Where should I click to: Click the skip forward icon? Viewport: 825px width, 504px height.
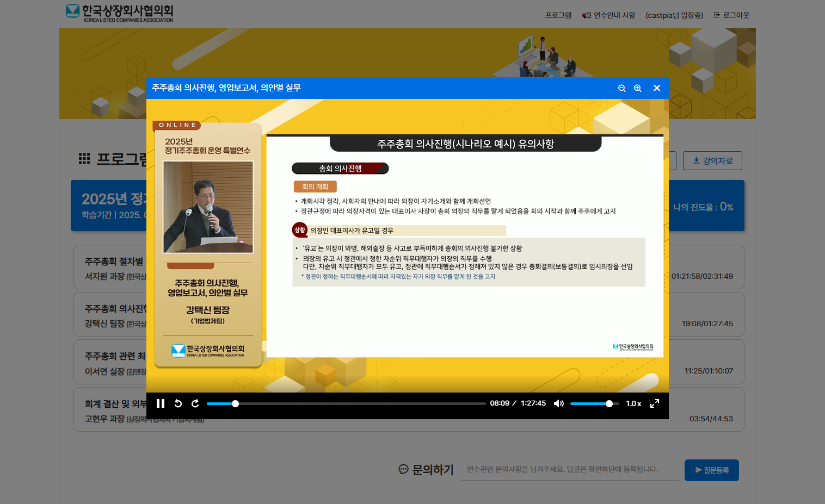195,403
